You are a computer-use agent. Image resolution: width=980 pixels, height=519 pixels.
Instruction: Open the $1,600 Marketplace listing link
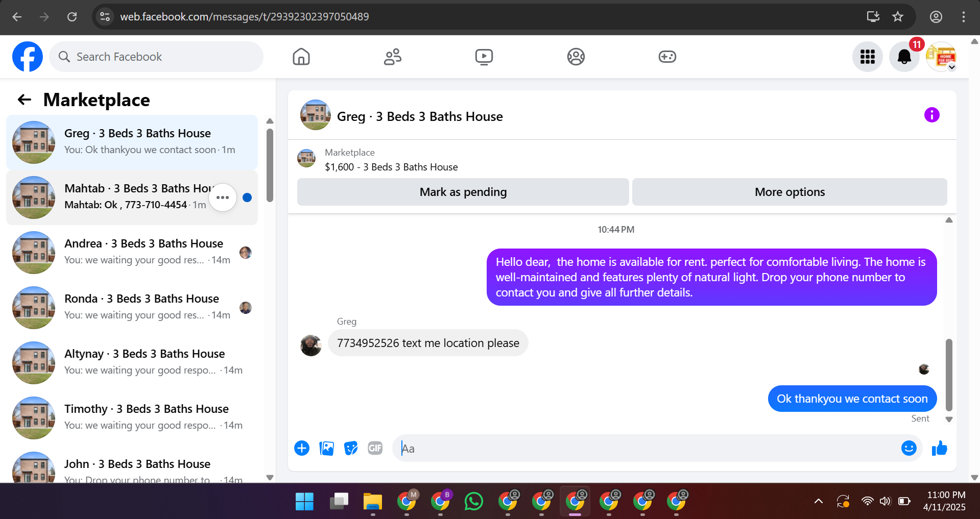coord(391,167)
